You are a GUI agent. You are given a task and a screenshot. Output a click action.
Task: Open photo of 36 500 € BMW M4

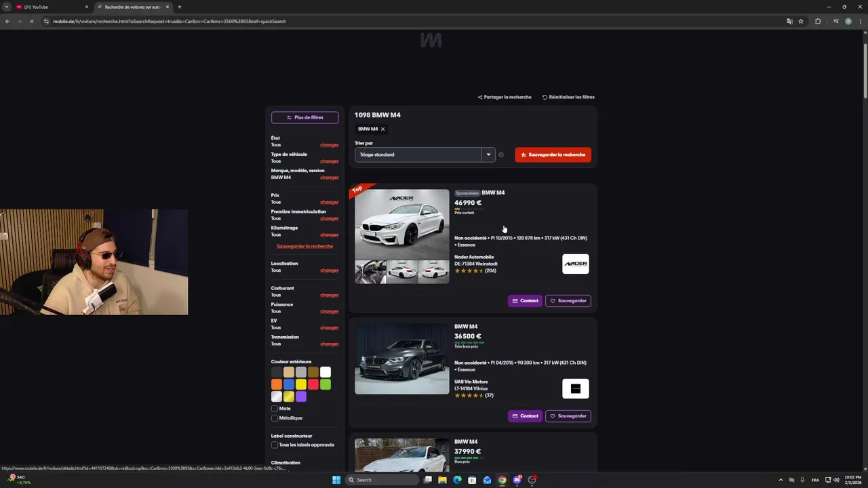point(401,359)
